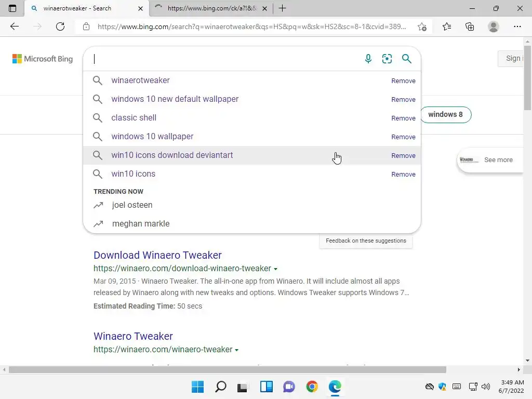
Task: Switch to the bing.com/ck tab
Action: coord(211,8)
